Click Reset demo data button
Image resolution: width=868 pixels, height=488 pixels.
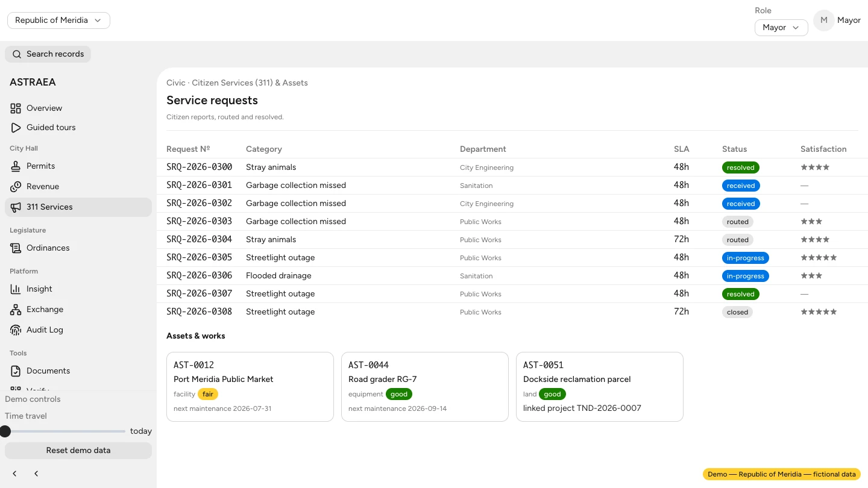coord(78,451)
